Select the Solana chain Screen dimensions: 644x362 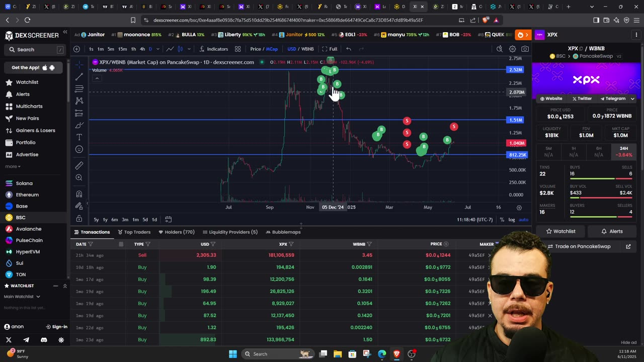(24, 184)
